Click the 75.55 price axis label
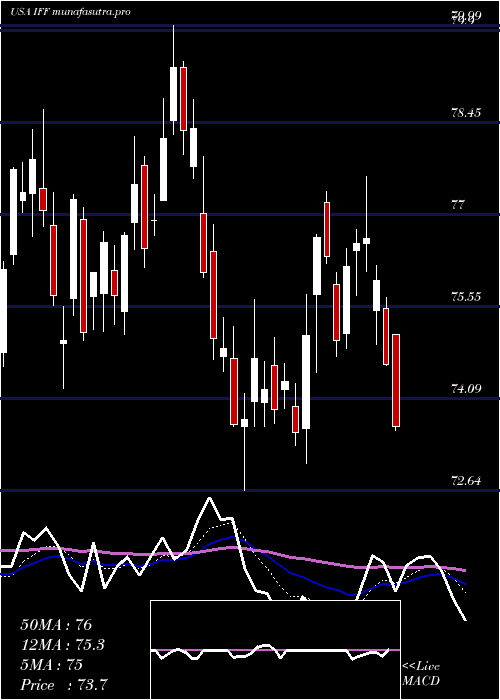Image resolution: width=500 pixels, height=700 pixels. [466, 297]
